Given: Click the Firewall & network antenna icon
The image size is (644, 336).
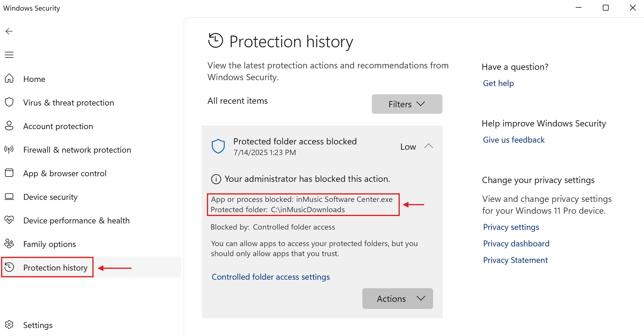Looking at the screenshot, I should 9,149.
